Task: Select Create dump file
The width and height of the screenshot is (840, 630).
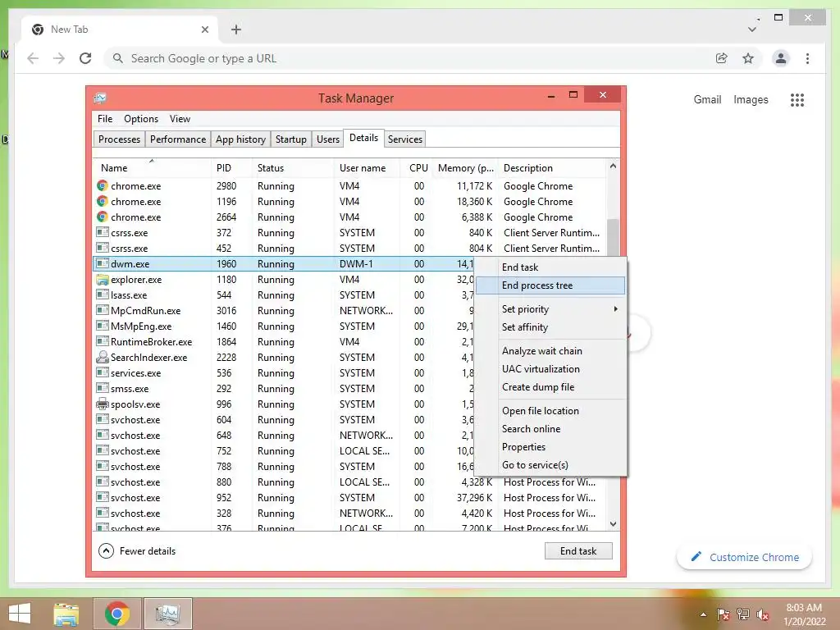Action: coord(550,387)
